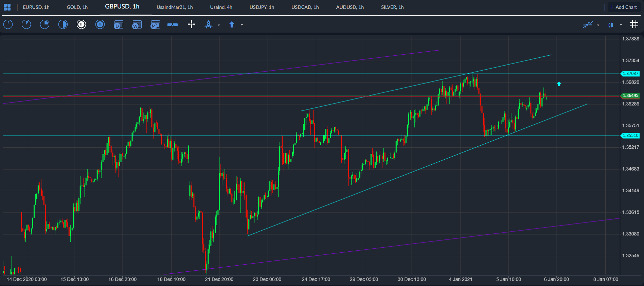Open the chart layout grid icon at top left

tap(7, 7)
